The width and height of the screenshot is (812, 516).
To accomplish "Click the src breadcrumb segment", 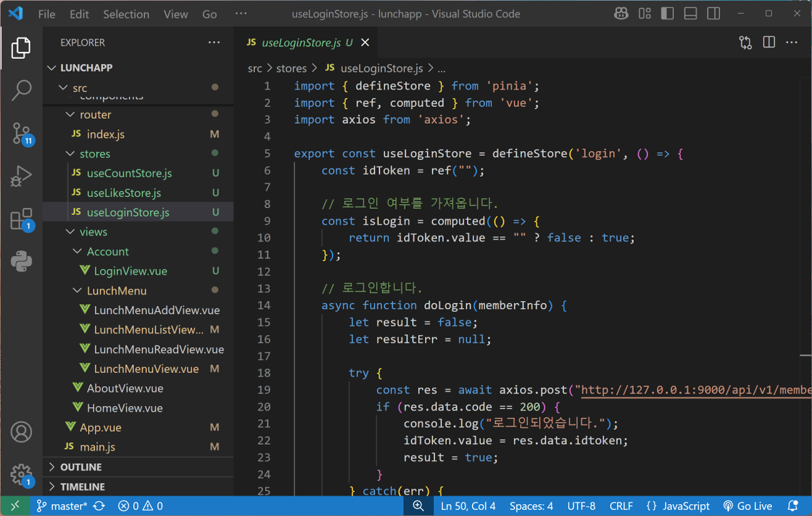I will (255, 68).
